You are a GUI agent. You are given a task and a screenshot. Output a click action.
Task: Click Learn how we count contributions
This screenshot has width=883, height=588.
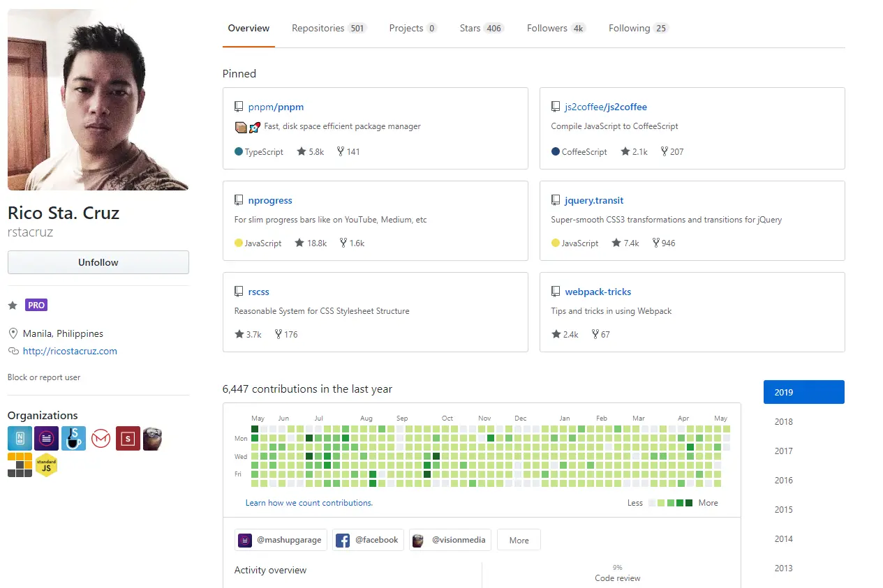click(x=309, y=503)
